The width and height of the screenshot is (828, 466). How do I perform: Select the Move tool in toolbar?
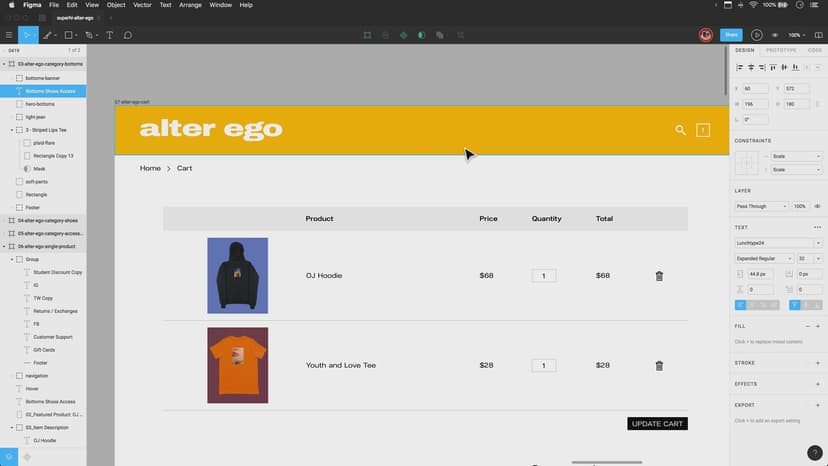coord(27,35)
